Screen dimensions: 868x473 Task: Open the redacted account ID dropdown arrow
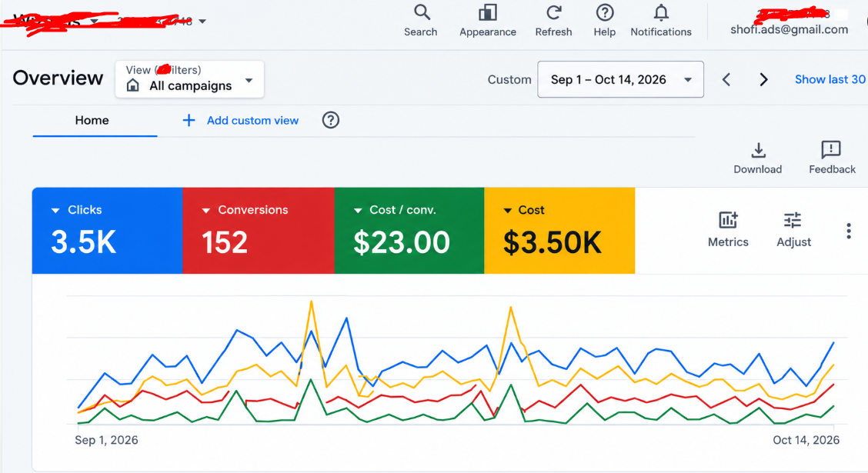(202, 22)
